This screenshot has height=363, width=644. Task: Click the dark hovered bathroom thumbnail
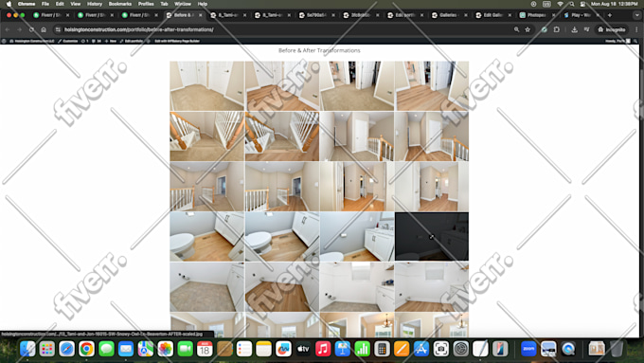coord(432,236)
